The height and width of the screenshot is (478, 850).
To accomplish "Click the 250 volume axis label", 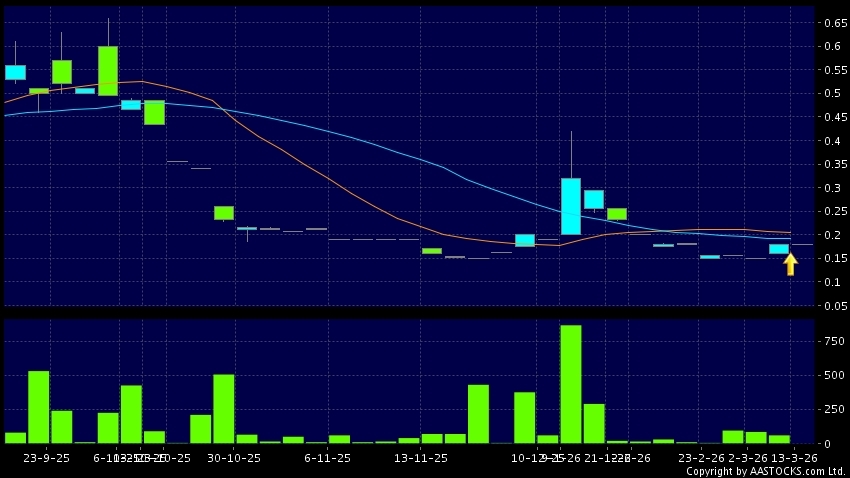I will [832, 409].
